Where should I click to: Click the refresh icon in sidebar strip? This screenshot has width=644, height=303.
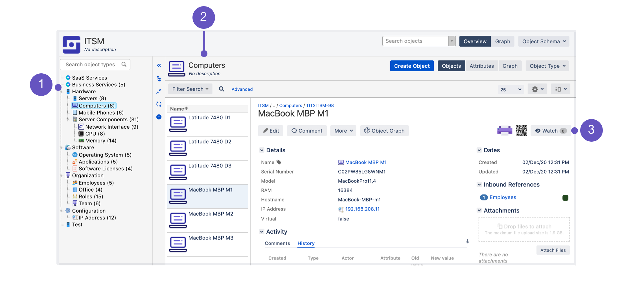[x=159, y=104]
